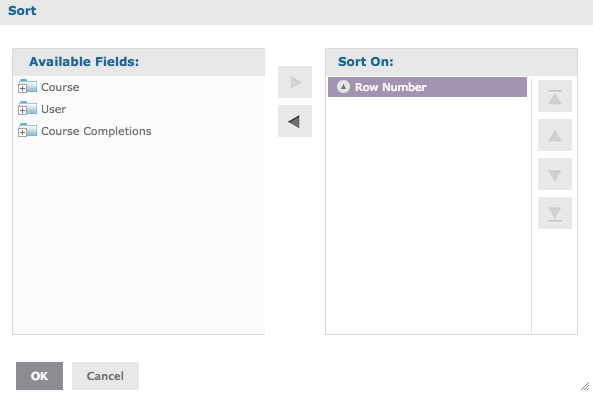Move Row Number down one position
Screen dimensions: 593x393
[555, 174]
